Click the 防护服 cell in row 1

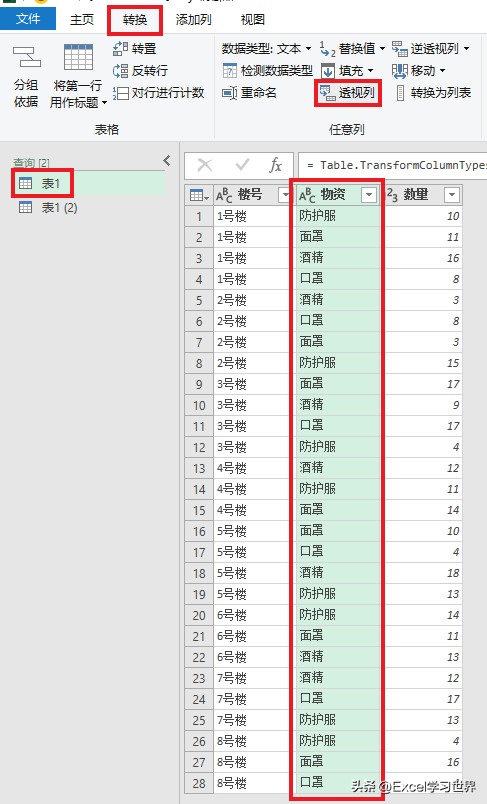338,216
